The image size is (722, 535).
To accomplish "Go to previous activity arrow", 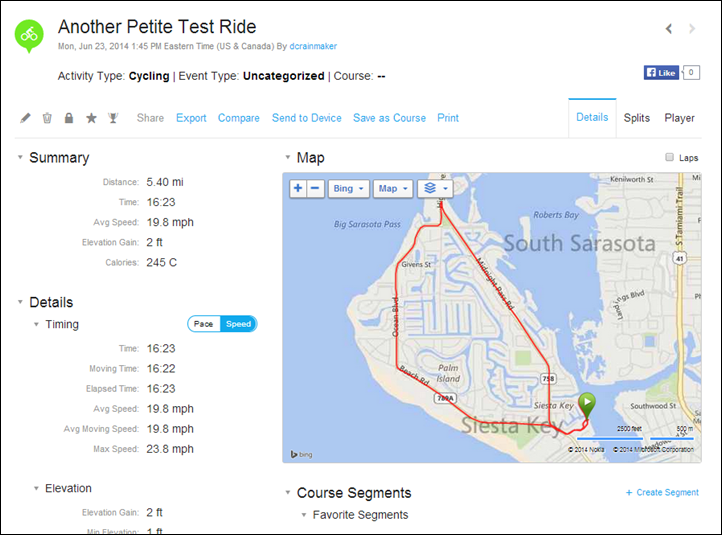I will pyautogui.click(x=669, y=29).
